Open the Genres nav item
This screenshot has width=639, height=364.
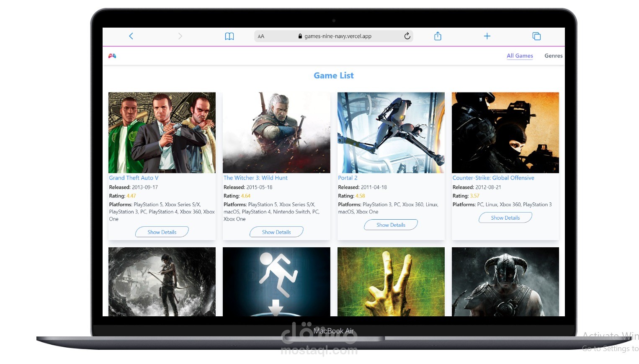pyautogui.click(x=553, y=56)
